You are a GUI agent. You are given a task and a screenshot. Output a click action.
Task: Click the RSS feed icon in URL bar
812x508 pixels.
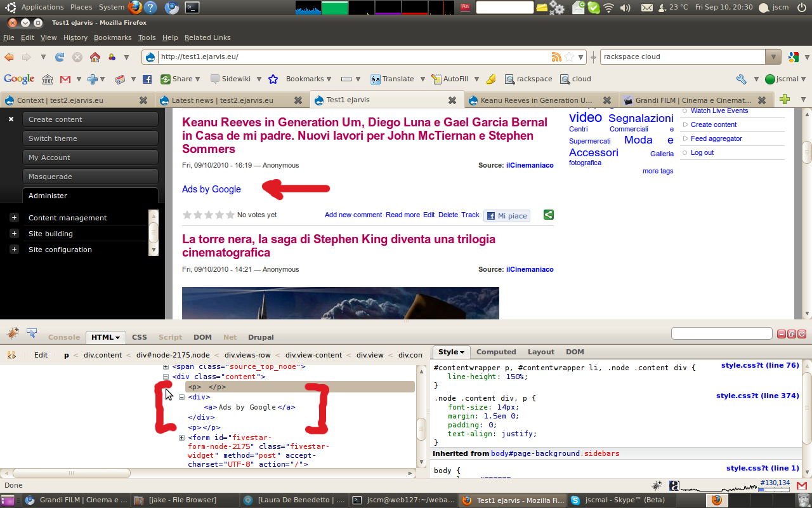pyautogui.click(x=556, y=57)
